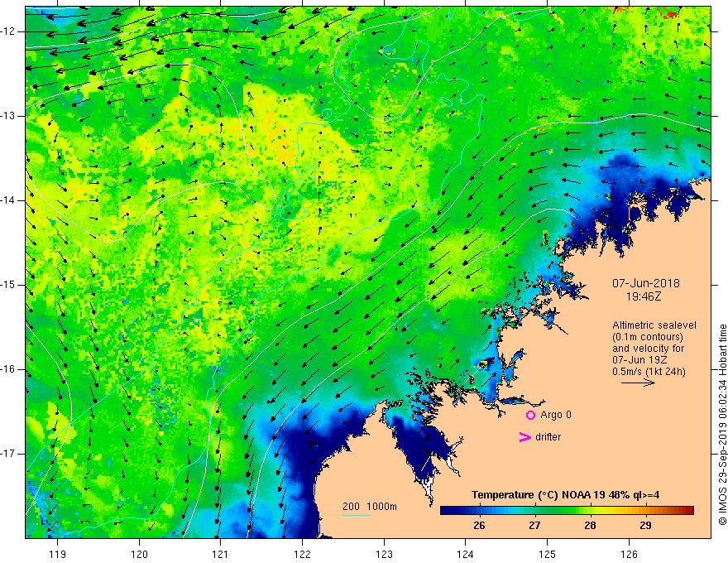
Task: Click latitude label -13 on left axis
Action: 8,116
